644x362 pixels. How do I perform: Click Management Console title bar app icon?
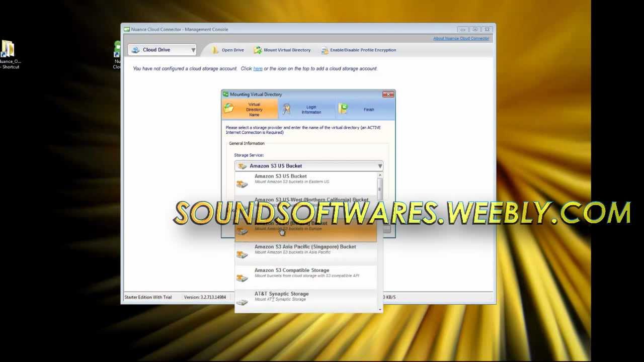click(x=127, y=29)
